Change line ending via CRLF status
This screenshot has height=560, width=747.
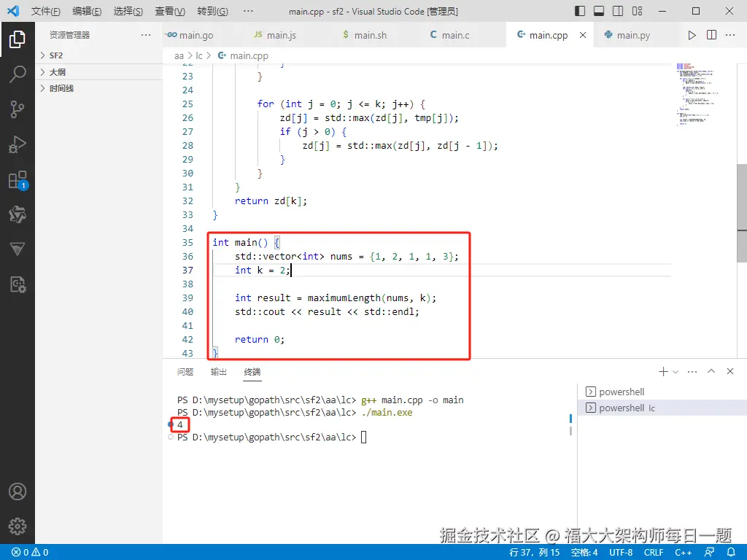click(654, 553)
